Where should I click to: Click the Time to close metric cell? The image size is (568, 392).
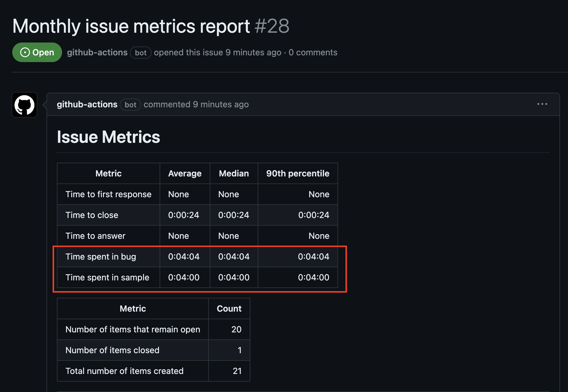[x=92, y=215]
